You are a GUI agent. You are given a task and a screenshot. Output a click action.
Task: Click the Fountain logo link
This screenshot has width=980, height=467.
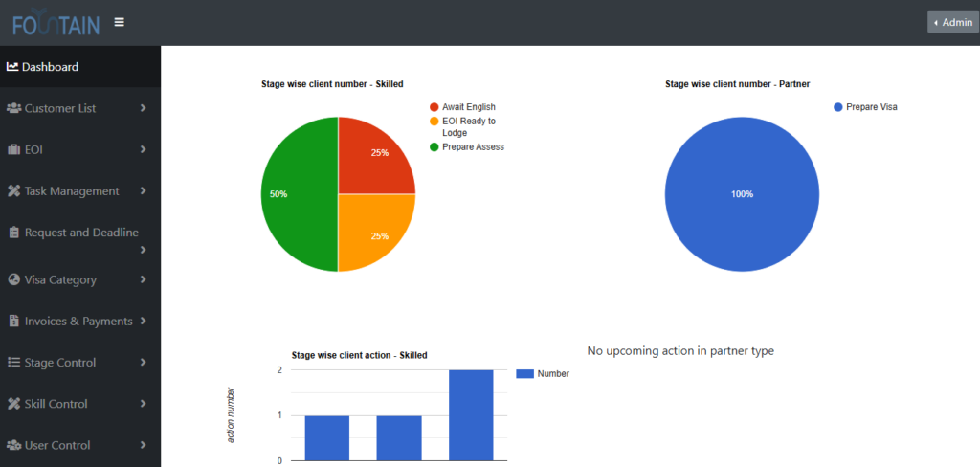click(56, 22)
